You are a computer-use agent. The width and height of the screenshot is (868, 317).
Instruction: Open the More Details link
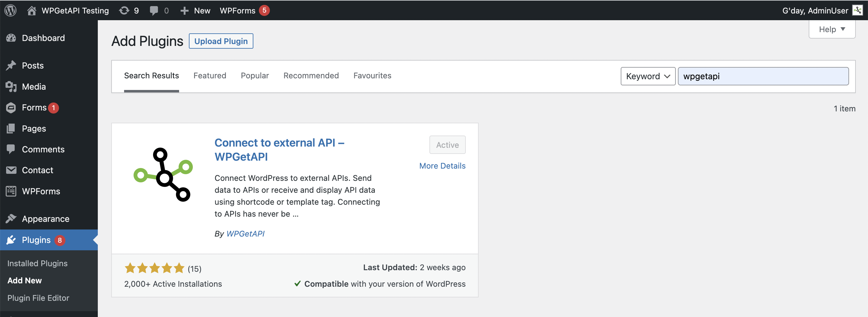(x=442, y=166)
